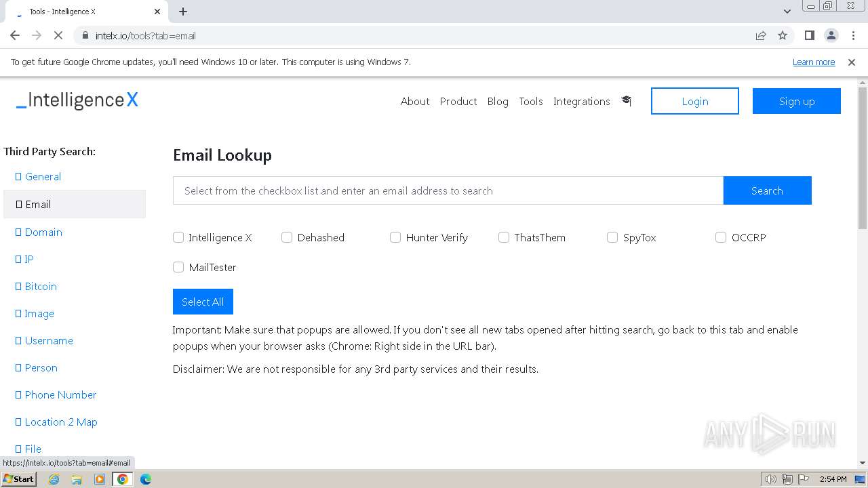
Task: Open the Tools menu item
Action: 531,101
